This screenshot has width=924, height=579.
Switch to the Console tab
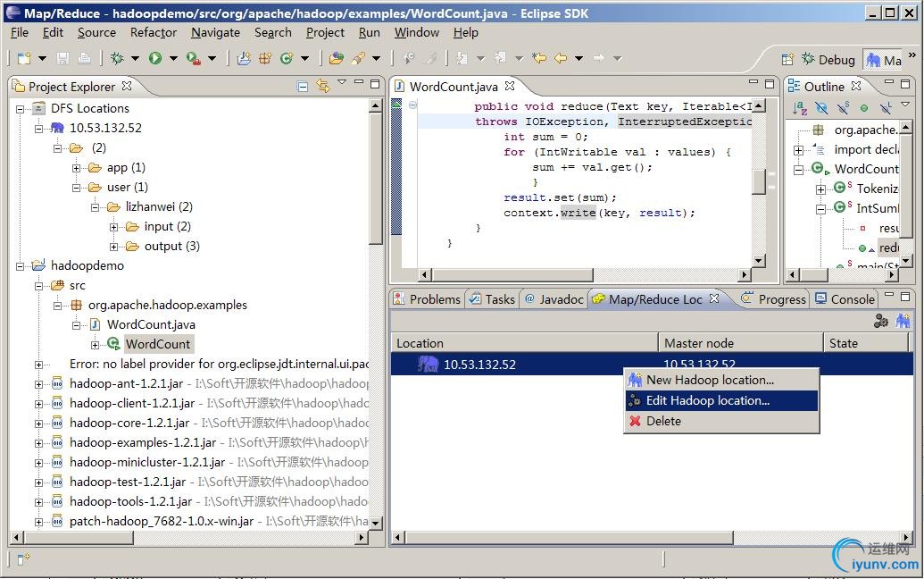coord(845,299)
